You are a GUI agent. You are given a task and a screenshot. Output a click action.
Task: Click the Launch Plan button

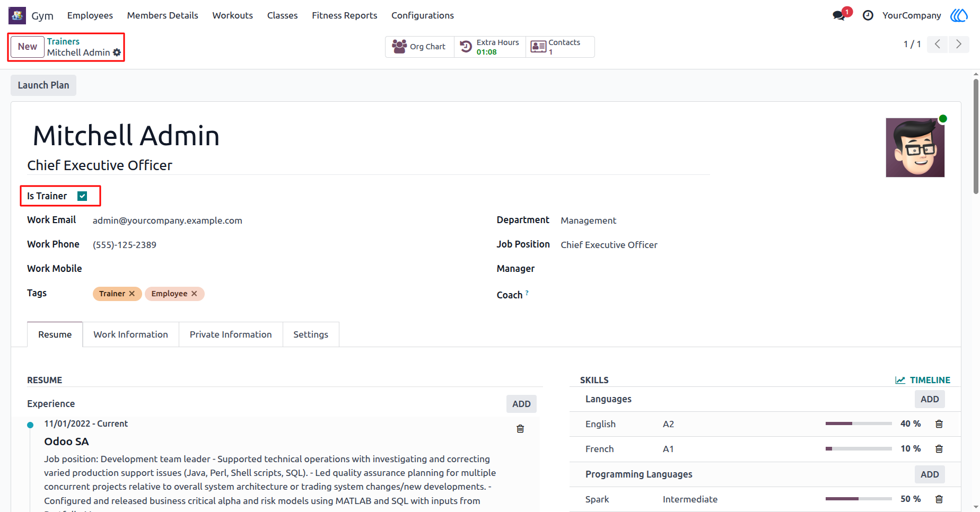[43, 85]
